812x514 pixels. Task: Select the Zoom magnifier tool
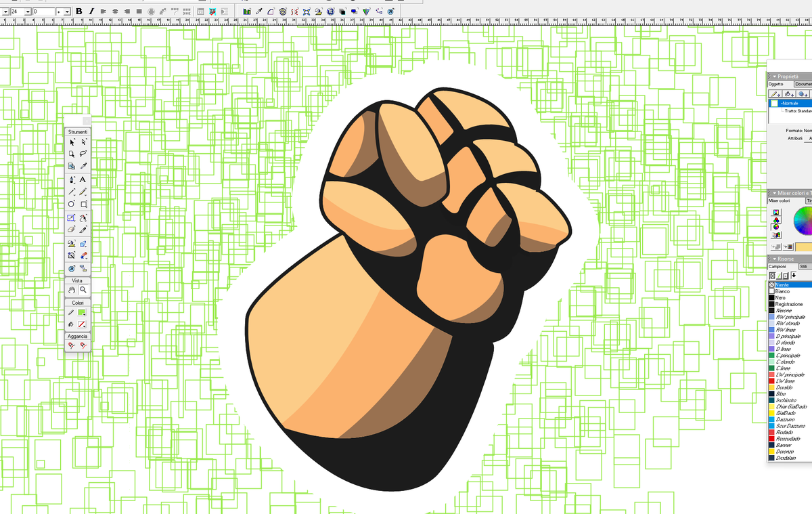83,290
